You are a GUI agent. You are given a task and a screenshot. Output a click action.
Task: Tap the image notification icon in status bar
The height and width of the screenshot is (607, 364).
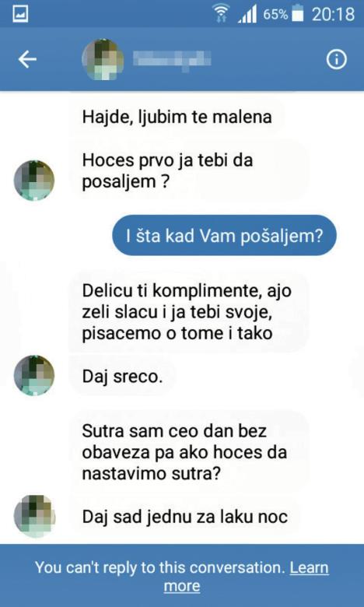click(x=20, y=14)
